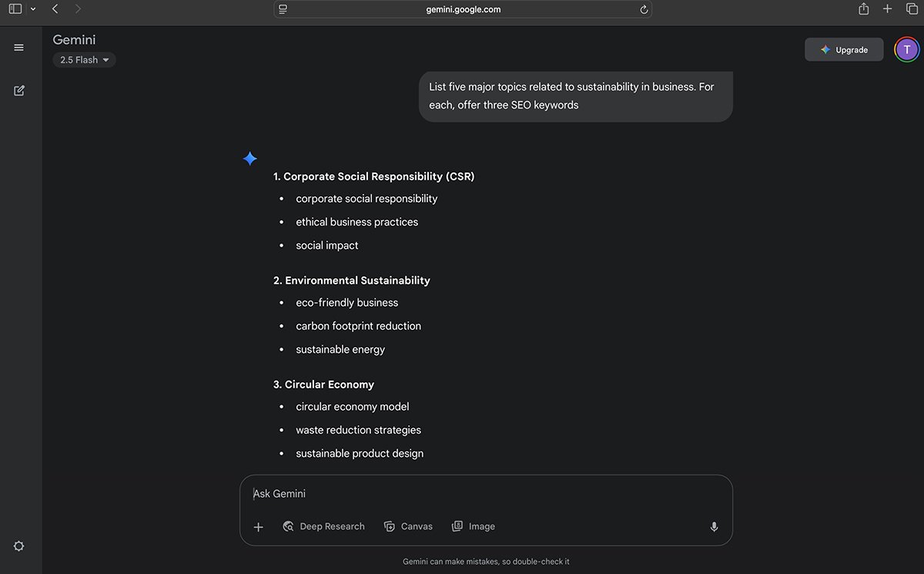Open Safari tab overview
This screenshot has height=574, width=924.
912,8
